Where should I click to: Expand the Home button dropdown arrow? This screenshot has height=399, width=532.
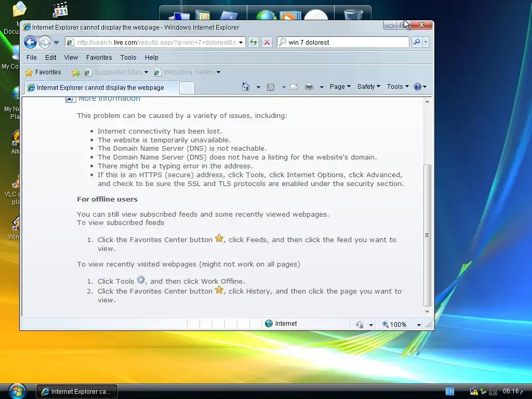click(258, 87)
